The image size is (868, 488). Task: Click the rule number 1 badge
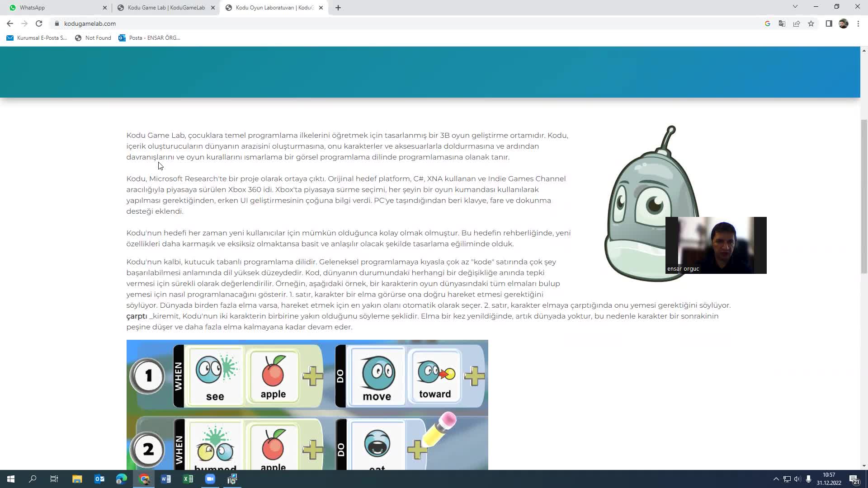tap(148, 375)
